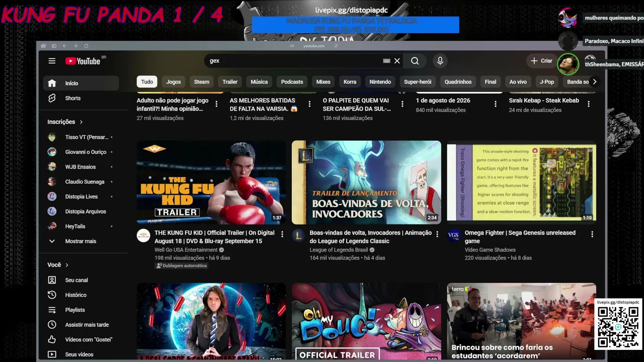Open the on-screen keyboard in search box

[386, 61]
